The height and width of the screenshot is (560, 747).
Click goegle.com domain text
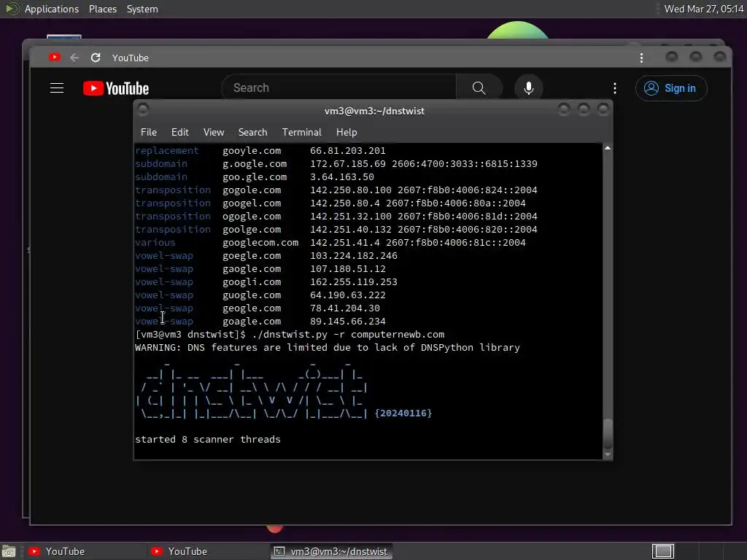click(252, 256)
